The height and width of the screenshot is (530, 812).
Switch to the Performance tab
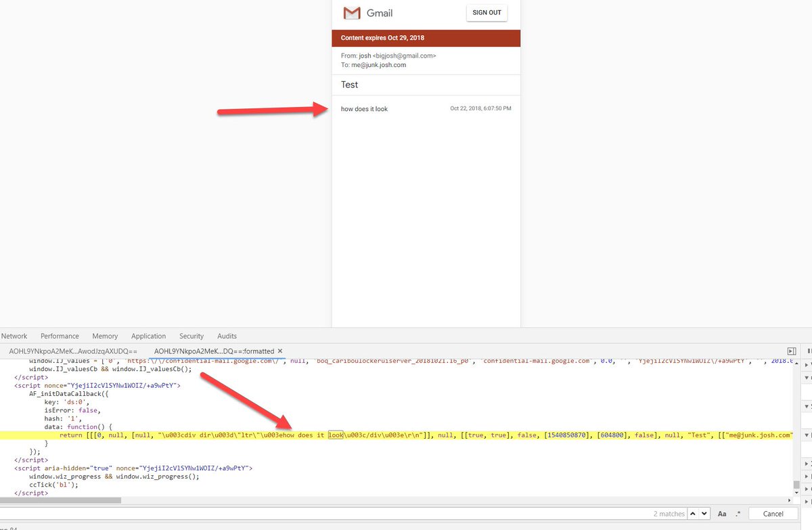(60, 336)
